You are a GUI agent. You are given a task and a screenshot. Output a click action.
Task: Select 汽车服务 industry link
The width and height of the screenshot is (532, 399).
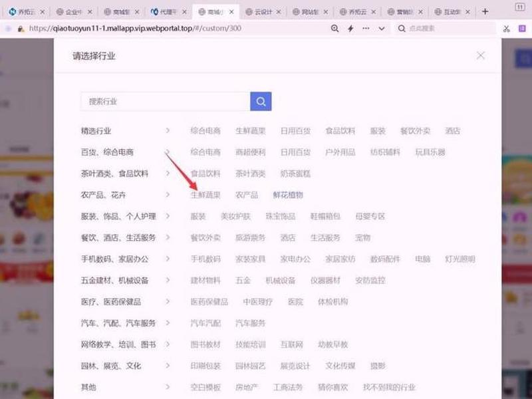click(251, 323)
